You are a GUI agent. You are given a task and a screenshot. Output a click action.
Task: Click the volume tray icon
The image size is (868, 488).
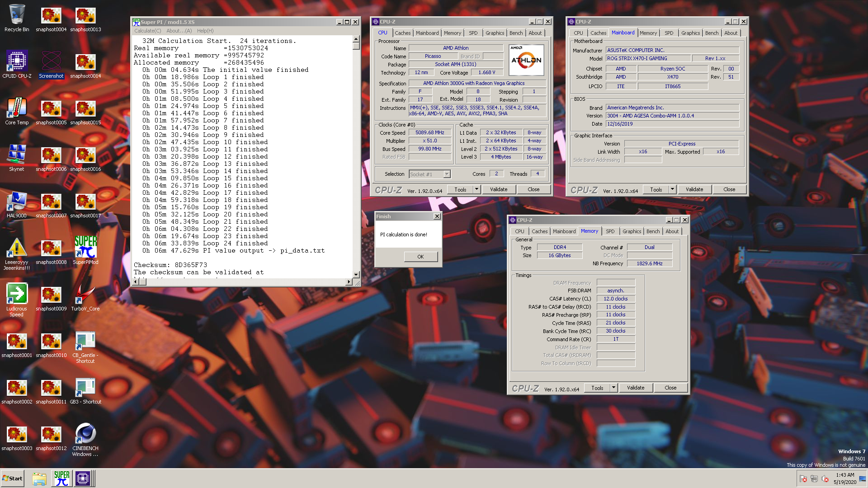click(825, 479)
